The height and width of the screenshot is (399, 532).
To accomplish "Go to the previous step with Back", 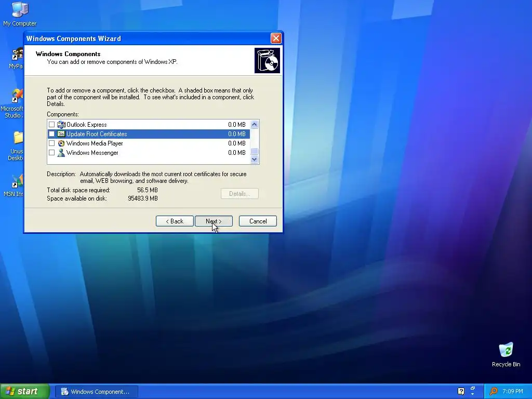I will coord(175,221).
